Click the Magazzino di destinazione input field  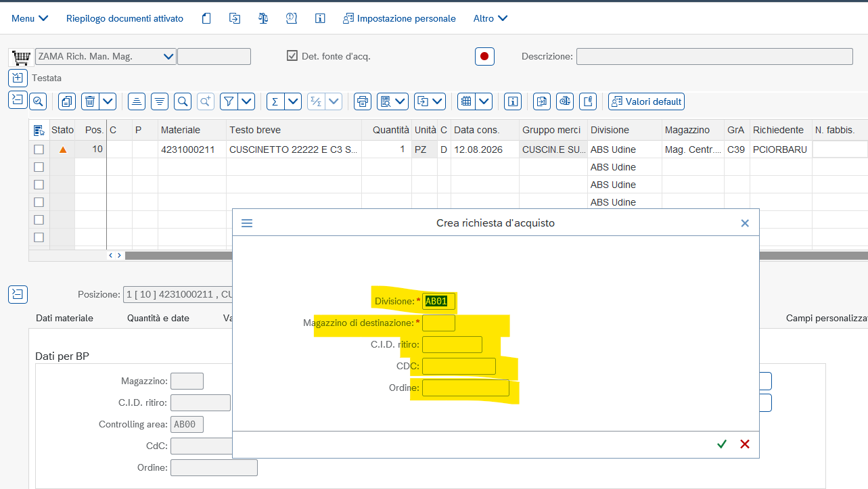438,323
